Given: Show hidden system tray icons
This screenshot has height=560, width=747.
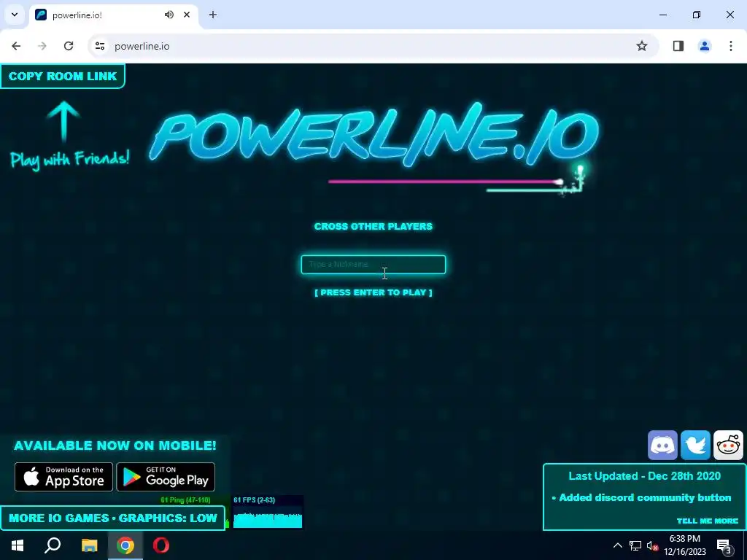Looking at the screenshot, I should coord(617,545).
